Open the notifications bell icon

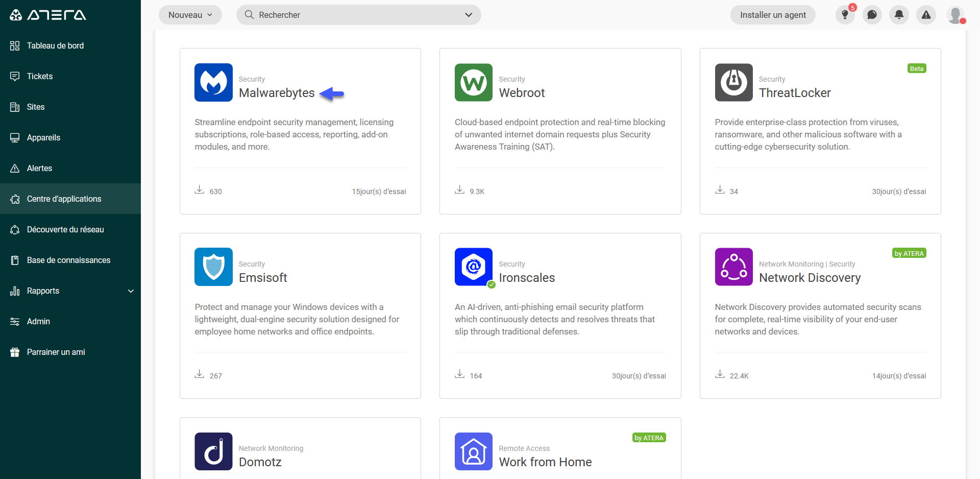899,15
